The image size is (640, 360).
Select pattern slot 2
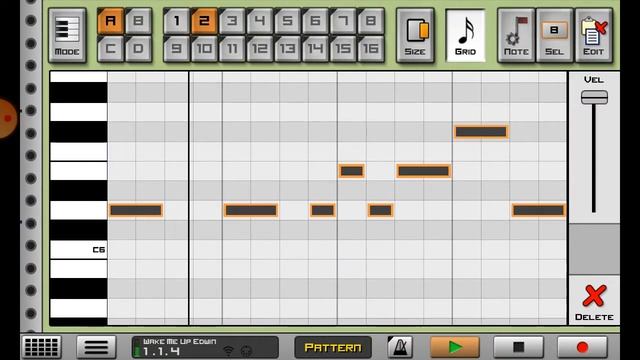coord(204,21)
